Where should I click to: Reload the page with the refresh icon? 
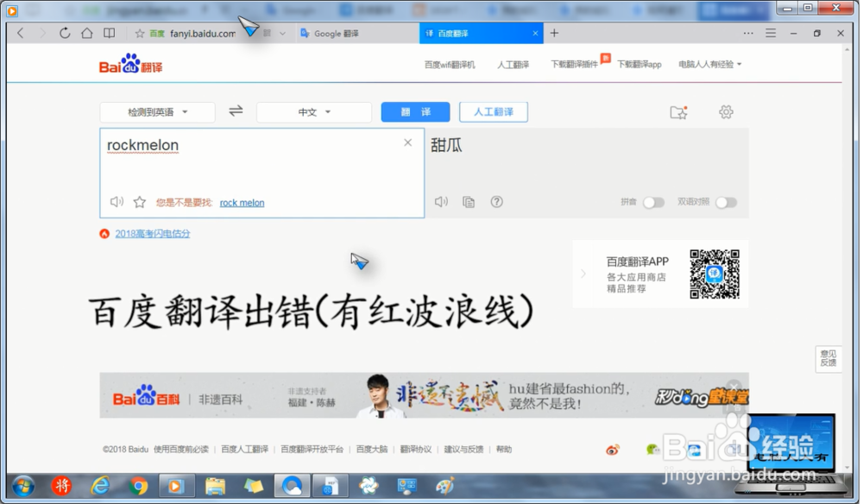(65, 33)
